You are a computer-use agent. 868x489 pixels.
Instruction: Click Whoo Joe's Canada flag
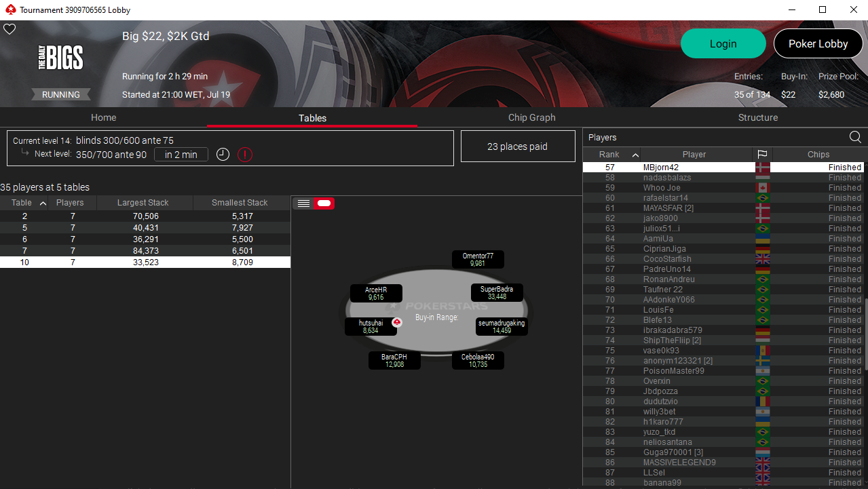[763, 188]
